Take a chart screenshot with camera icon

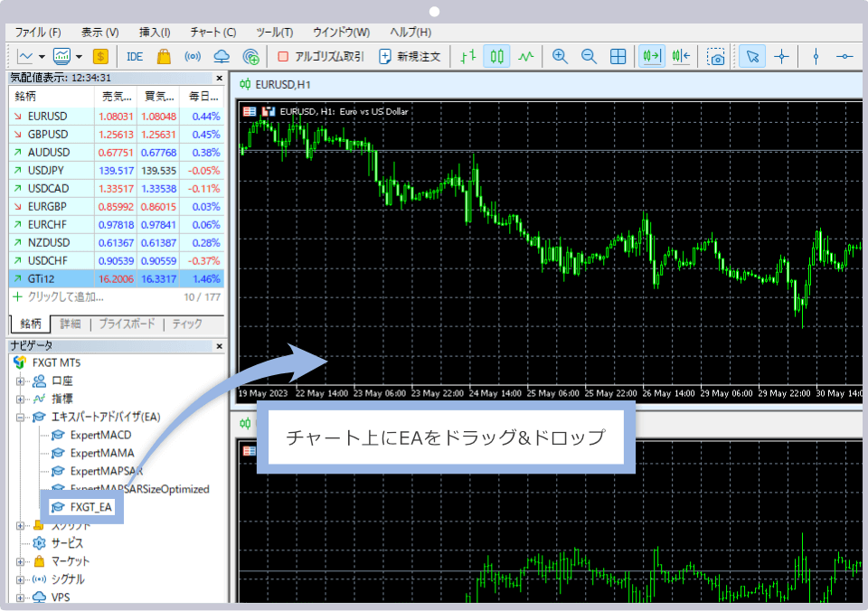click(x=716, y=56)
